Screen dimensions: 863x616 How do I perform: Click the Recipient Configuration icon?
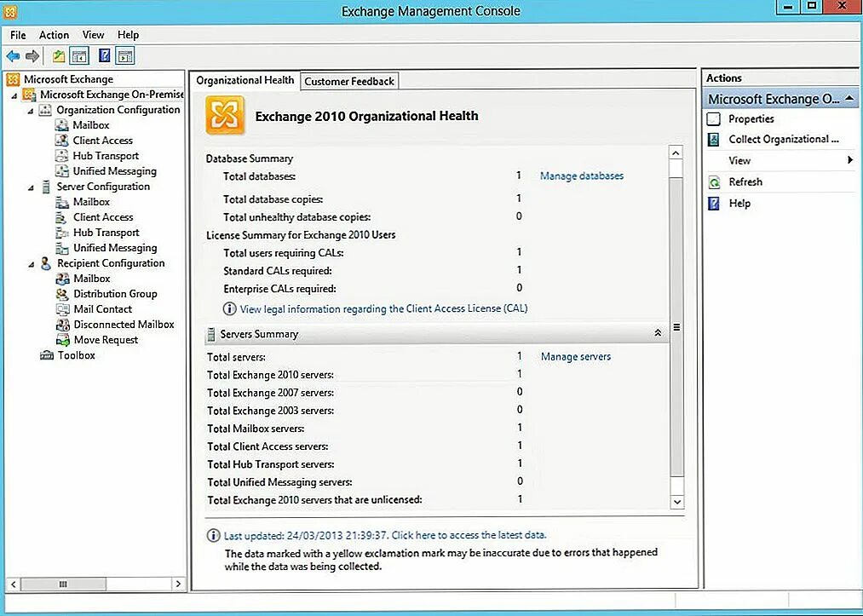click(46, 263)
